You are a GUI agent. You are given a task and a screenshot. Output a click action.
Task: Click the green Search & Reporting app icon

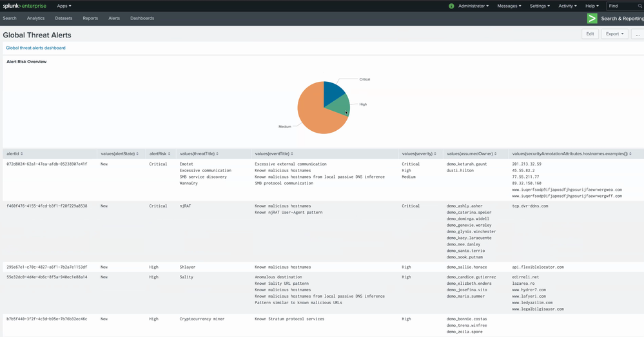coord(592,19)
